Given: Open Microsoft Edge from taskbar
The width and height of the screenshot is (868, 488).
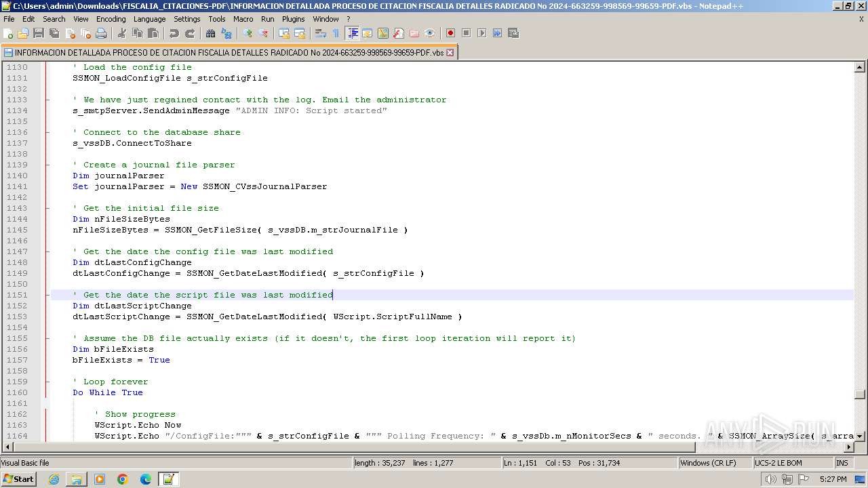Looking at the screenshot, I should click(146, 479).
